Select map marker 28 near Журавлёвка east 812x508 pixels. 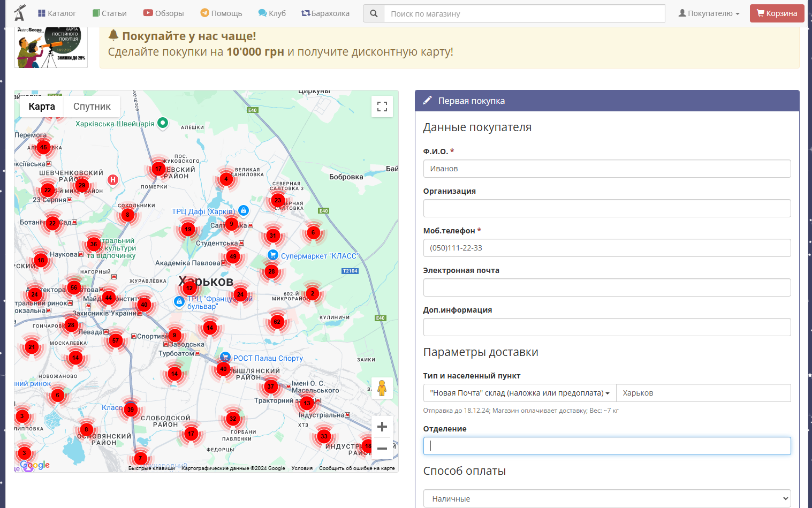(271, 271)
